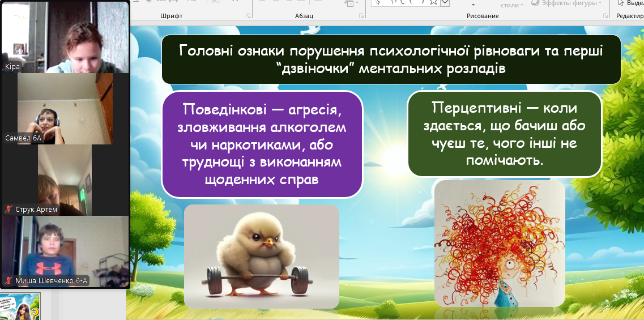Click the muted microphone icon beside Миша Шевченко
The width and height of the screenshot is (644, 320).
click(8, 281)
